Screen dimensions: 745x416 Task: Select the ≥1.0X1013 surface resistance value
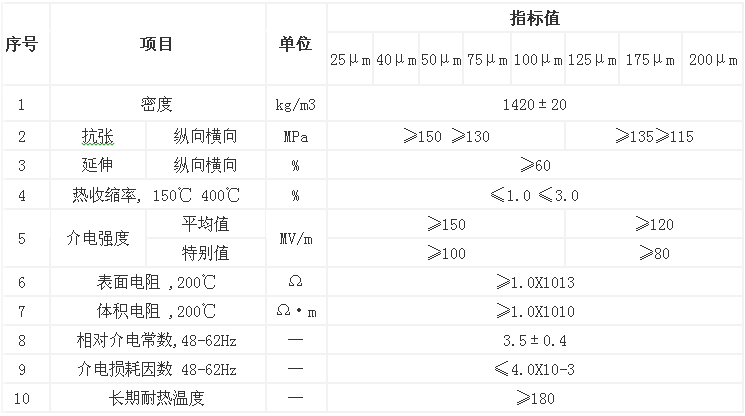click(x=535, y=283)
